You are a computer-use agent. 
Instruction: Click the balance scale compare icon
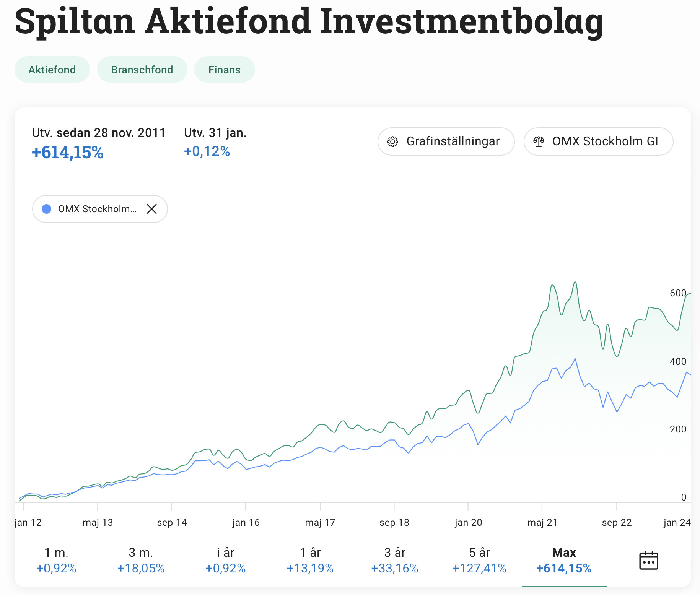[539, 141]
